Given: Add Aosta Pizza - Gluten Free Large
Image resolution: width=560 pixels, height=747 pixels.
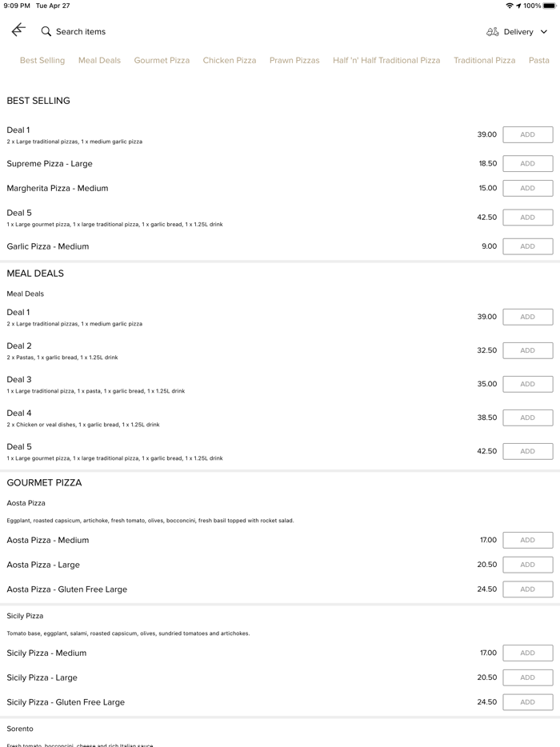Looking at the screenshot, I should [527, 589].
